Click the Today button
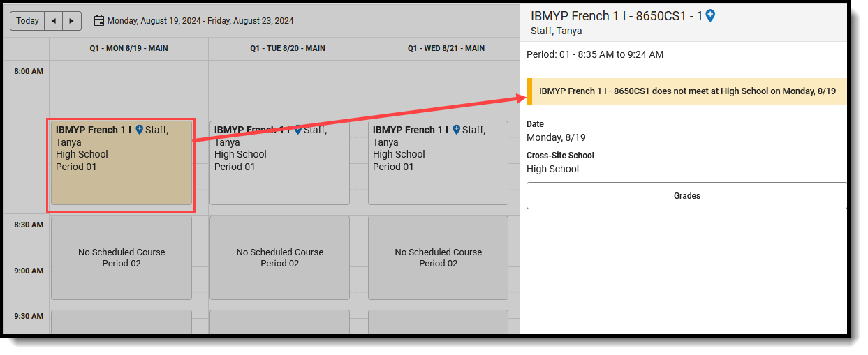This screenshot has width=868, height=355. point(27,21)
